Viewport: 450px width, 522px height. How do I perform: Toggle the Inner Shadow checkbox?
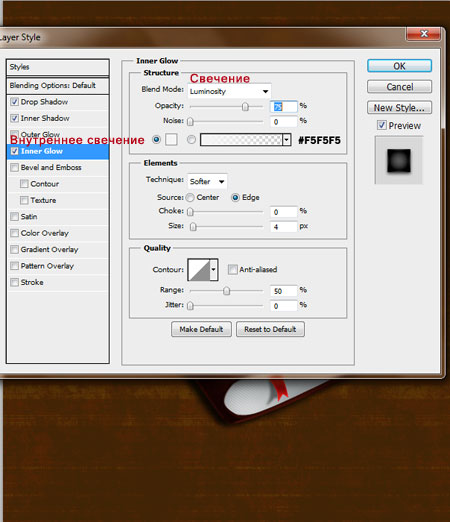[14, 118]
